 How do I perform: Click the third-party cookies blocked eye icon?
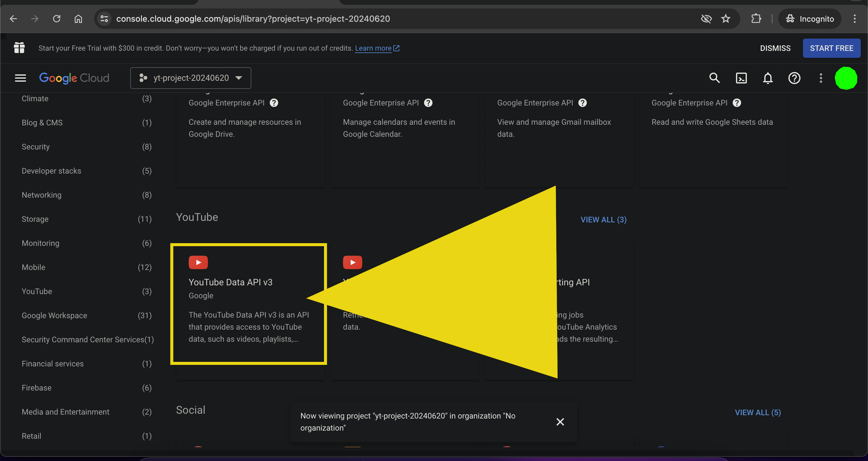click(706, 19)
